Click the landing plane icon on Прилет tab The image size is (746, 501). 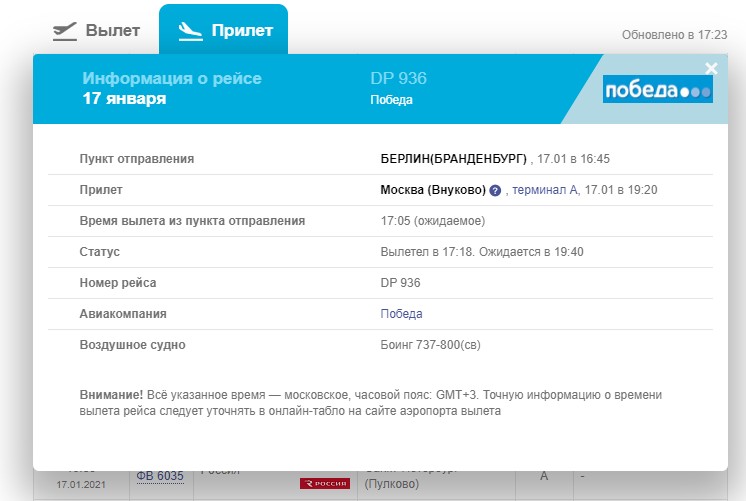click(x=190, y=31)
